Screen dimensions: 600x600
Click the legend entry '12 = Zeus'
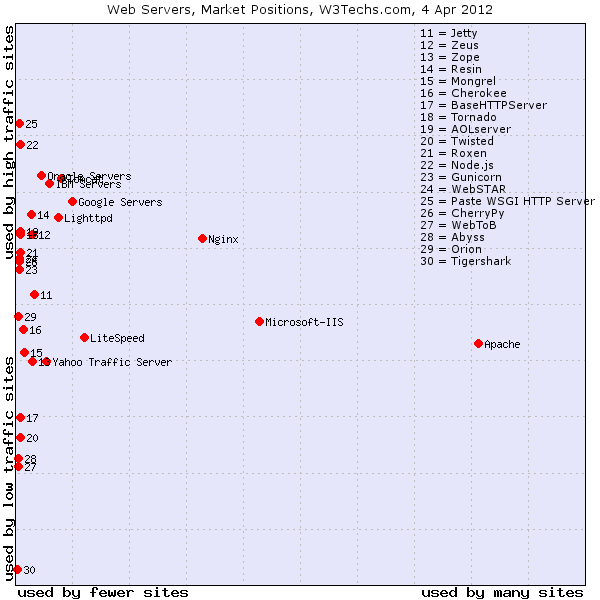pos(449,45)
